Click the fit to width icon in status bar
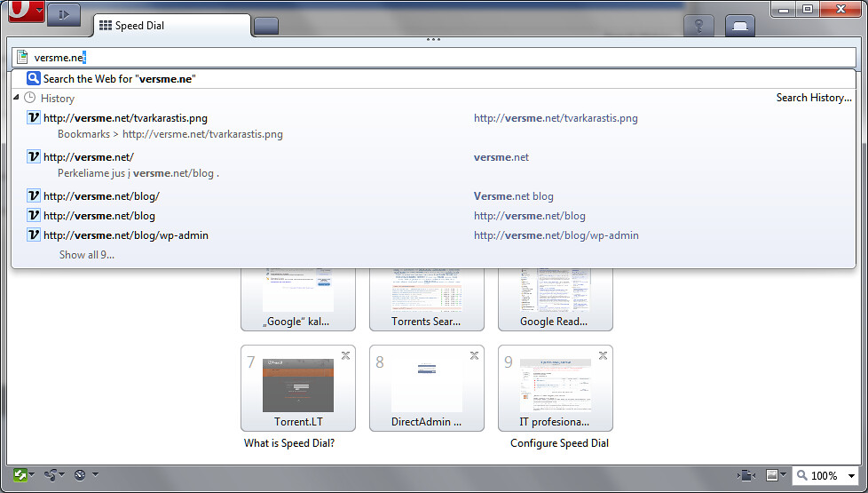This screenshot has height=493, width=868. (x=746, y=475)
